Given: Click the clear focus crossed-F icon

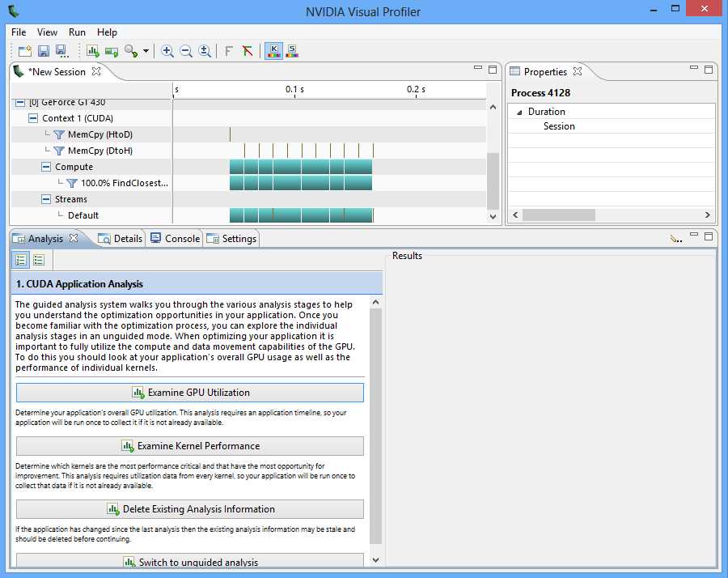Looking at the screenshot, I should pos(247,51).
